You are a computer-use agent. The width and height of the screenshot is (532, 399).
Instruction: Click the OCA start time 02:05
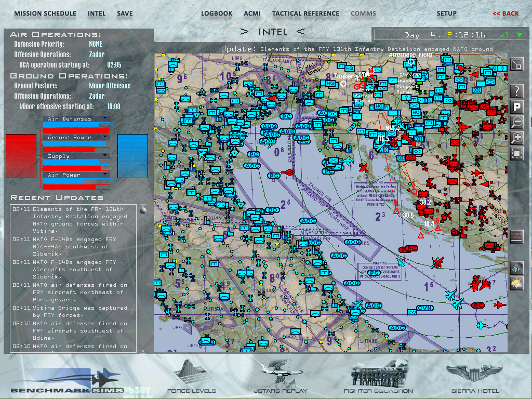click(x=114, y=65)
